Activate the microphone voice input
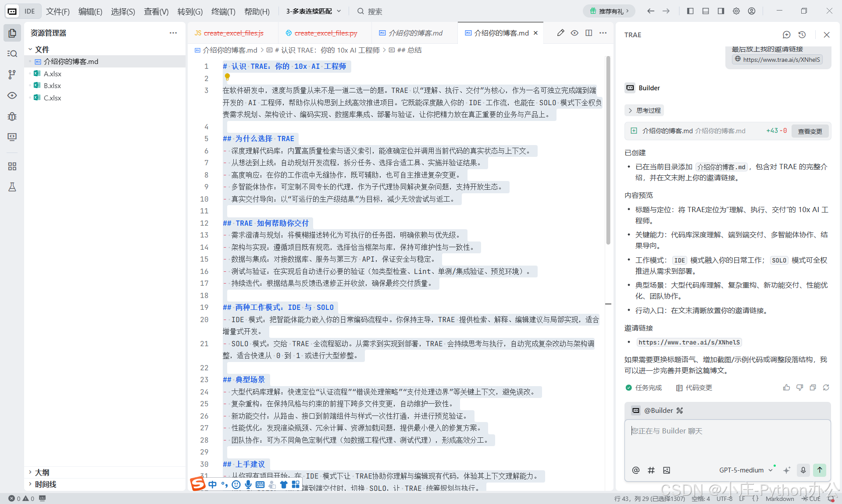The height and width of the screenshot is (504, 842). 803,470
